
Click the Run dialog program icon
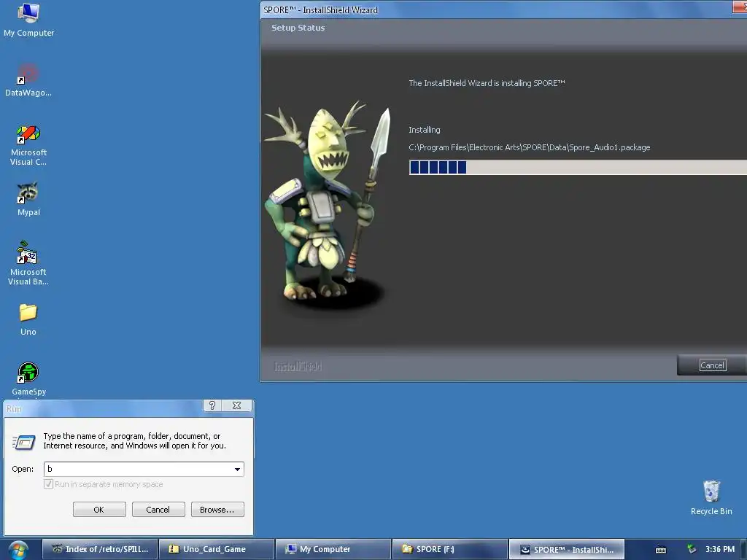tap(24, 442)
